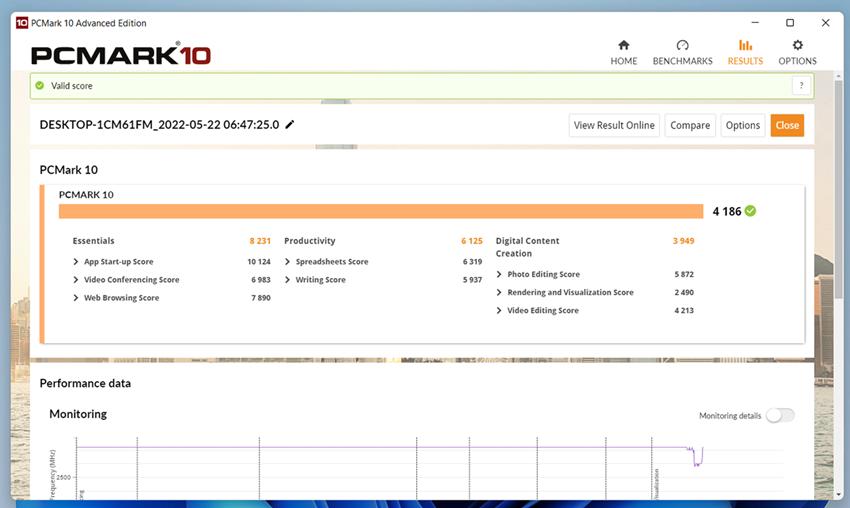Click Digital Content Creation score 3 949

click(x=683, y=241)
